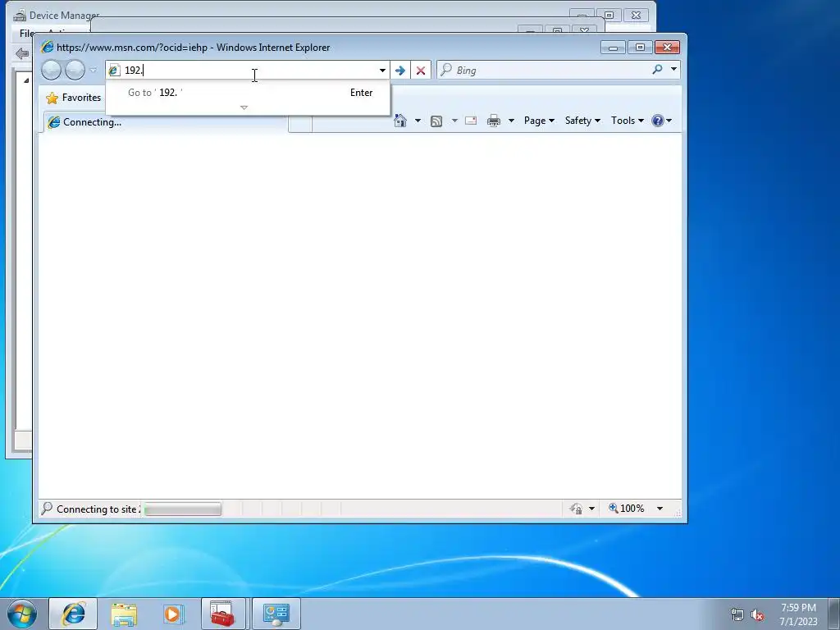840x630 pixels.
Task: Expand the Print options dropdown arrow
Action: (x=511, y=121)
